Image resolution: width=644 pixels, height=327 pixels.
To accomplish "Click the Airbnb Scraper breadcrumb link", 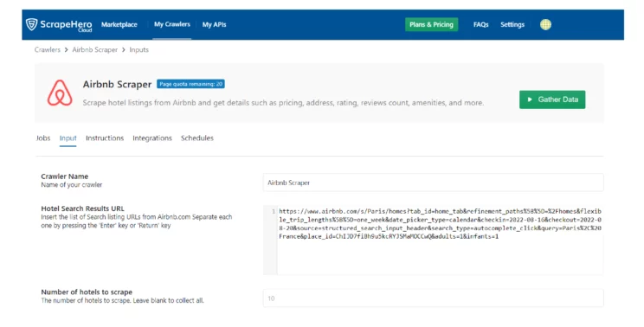I will coord(95,49).
